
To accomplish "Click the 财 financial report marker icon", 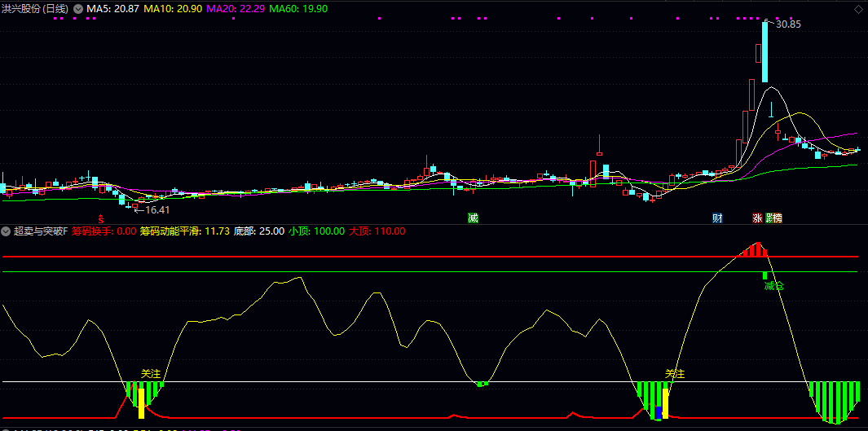I will click(x=717, y=218).
